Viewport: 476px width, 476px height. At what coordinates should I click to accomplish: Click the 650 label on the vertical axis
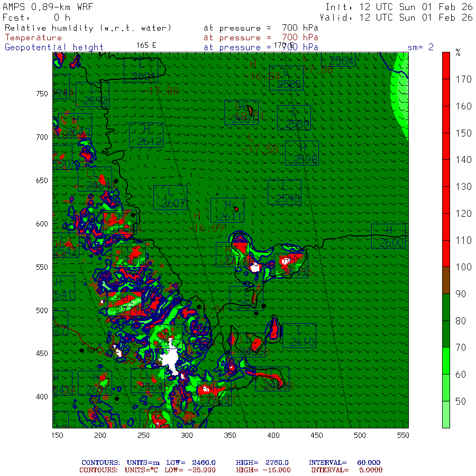(x=42, y=181)
